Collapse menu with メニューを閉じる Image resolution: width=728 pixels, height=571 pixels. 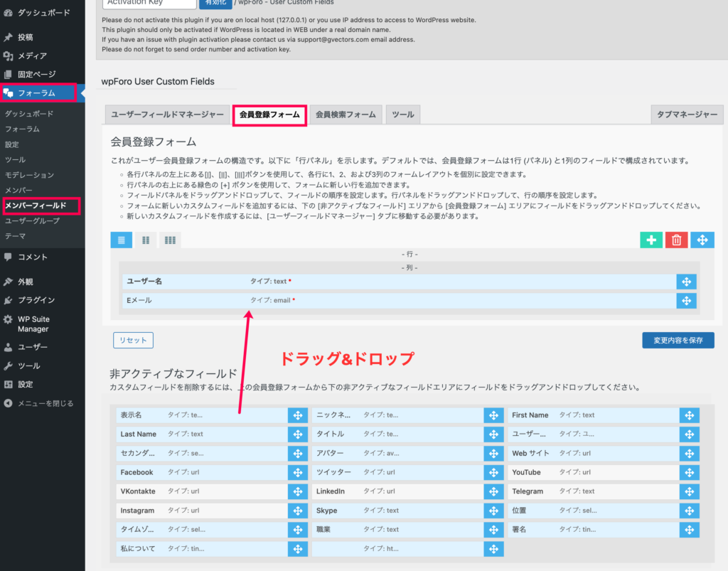pos(42,403)
